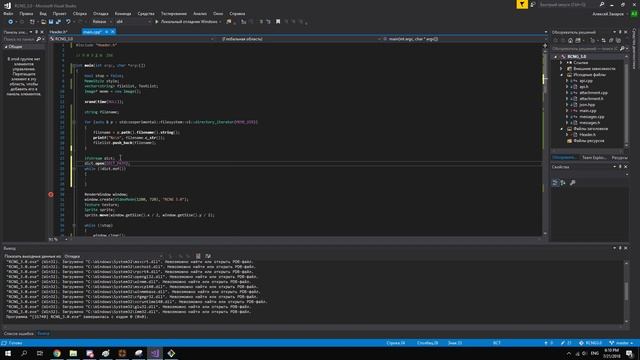Collapse the Исходные файлы folder
The height and width of the screenshot is (360, 640).
pyautogui.click(x=561, y=75)
